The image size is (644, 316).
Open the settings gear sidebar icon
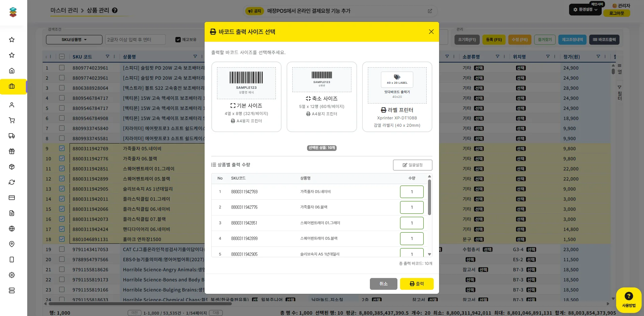(12, 275)
